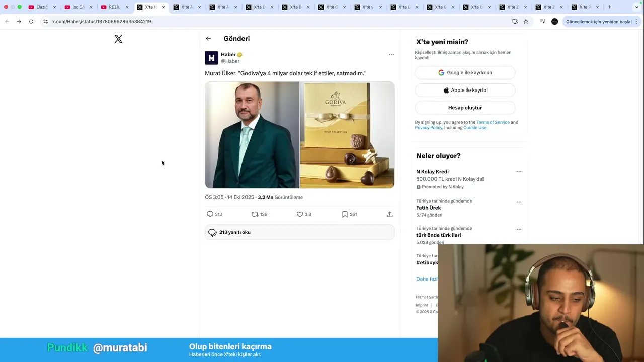This screenshot has width=644, height=362.
Task: Click the reply icon with 213 count
Action: pos(210,214)
